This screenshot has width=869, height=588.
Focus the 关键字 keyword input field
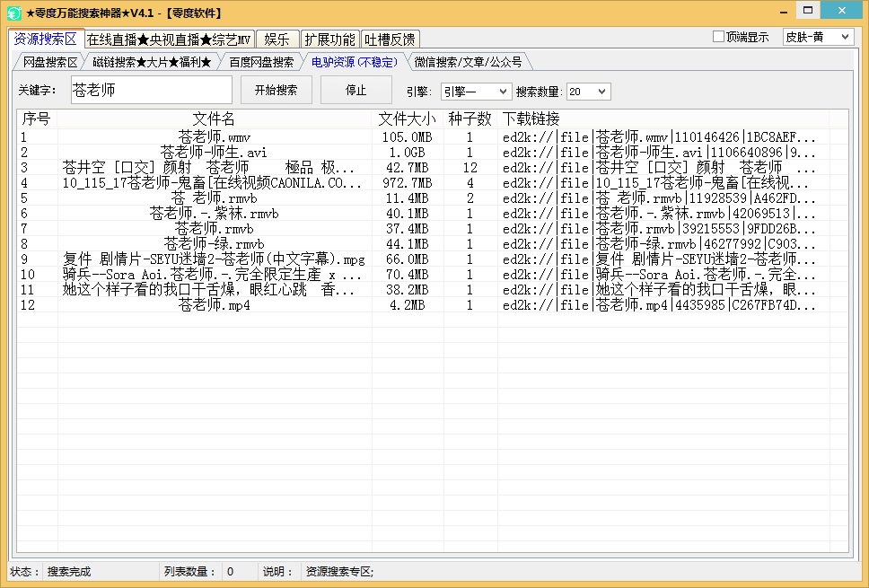click(x=152, y=90)
